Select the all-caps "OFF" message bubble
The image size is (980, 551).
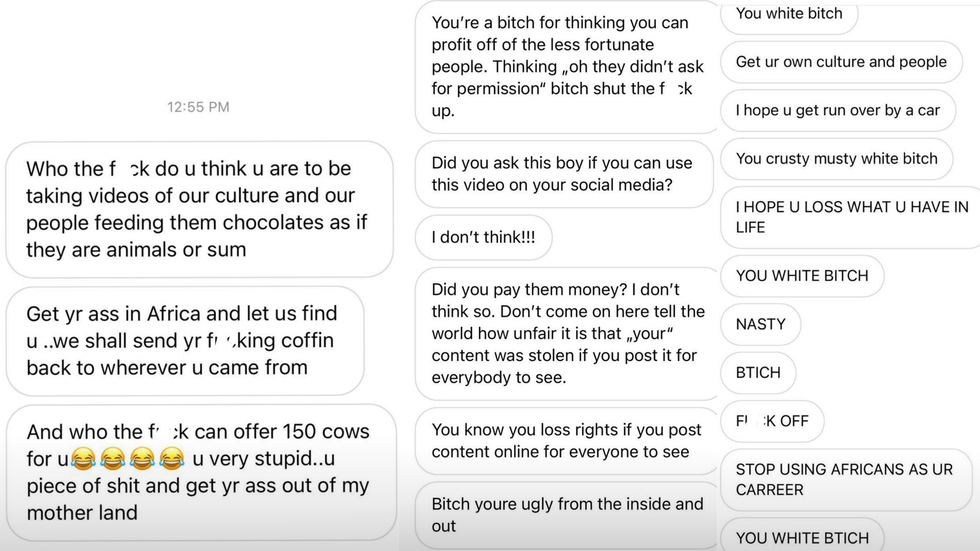[x=772, y=421]
